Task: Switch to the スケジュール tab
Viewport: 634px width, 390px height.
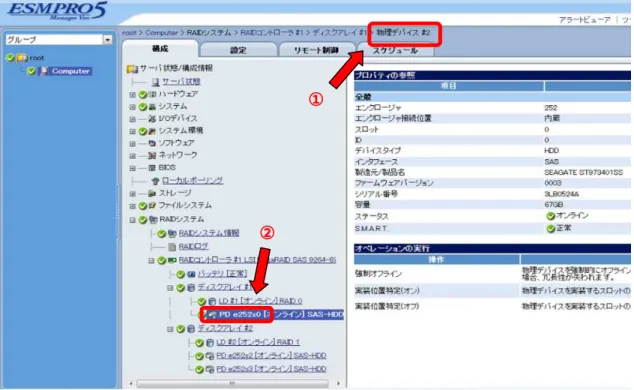Action: tap(395, 51)
